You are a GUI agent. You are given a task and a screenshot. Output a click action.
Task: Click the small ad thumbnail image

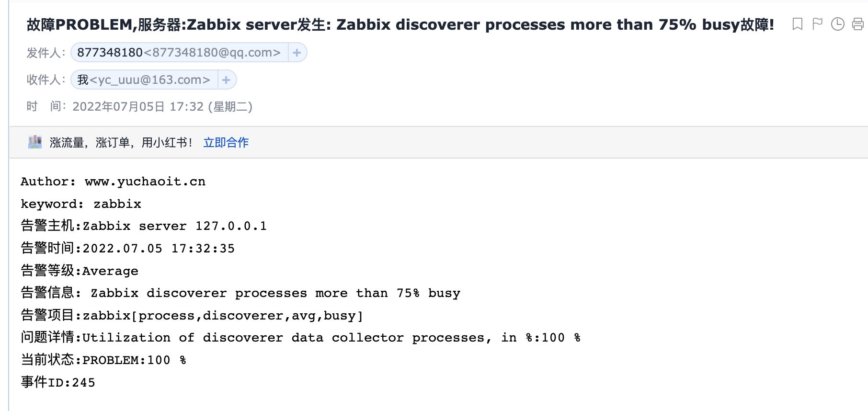(35, 142)
